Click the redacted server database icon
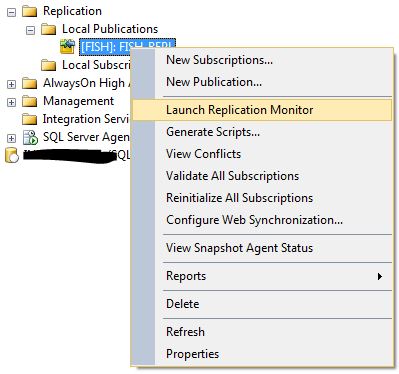 tap(12, 156)
